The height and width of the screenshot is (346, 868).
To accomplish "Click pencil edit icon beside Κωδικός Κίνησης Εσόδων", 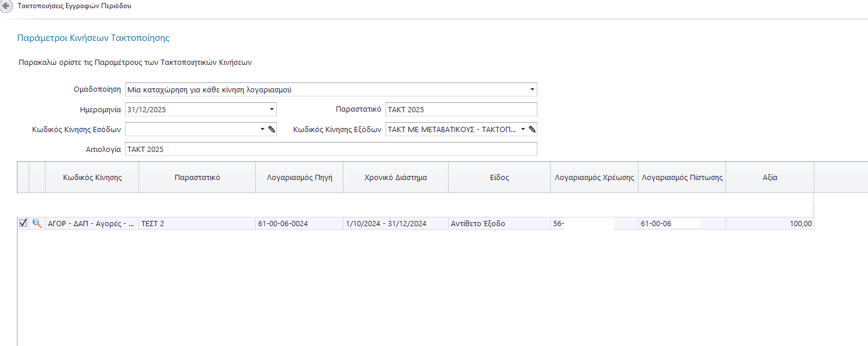I will [x=272, y=129].
